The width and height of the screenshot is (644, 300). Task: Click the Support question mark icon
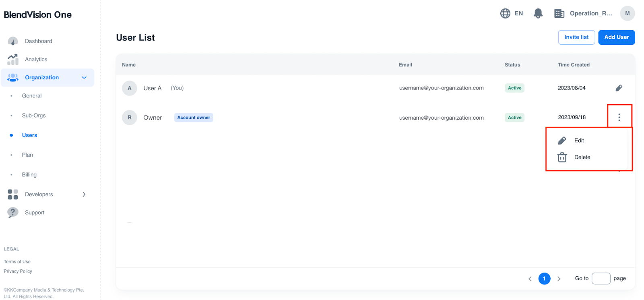click(x=13, y=212)
